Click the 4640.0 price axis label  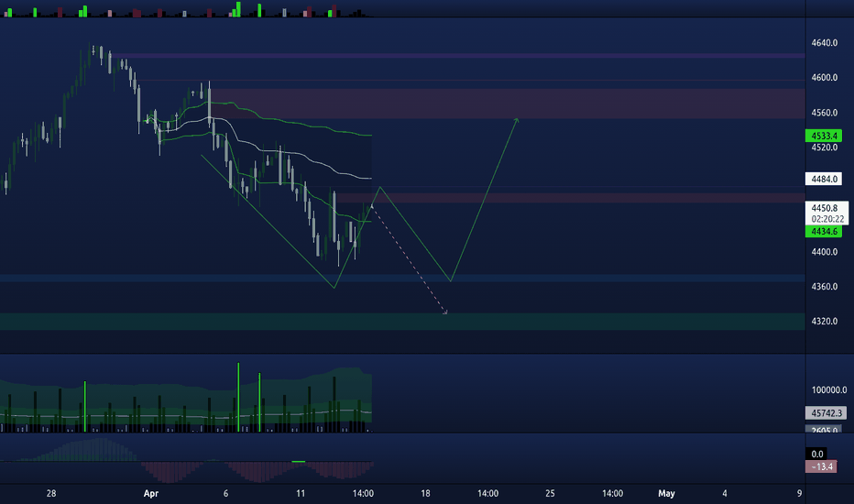(x=824, y=42)
